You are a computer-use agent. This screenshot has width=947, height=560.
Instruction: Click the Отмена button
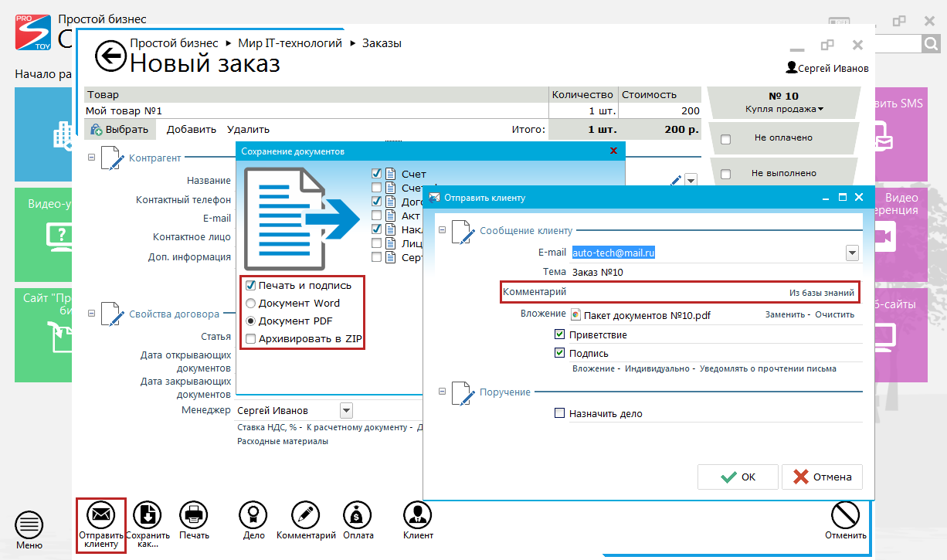(822, 477)
